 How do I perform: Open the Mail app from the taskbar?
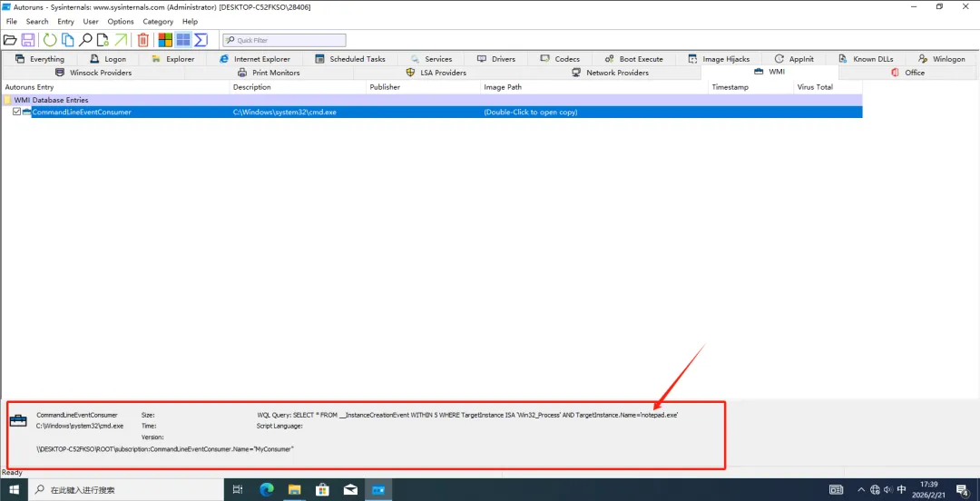pos(350,490)
